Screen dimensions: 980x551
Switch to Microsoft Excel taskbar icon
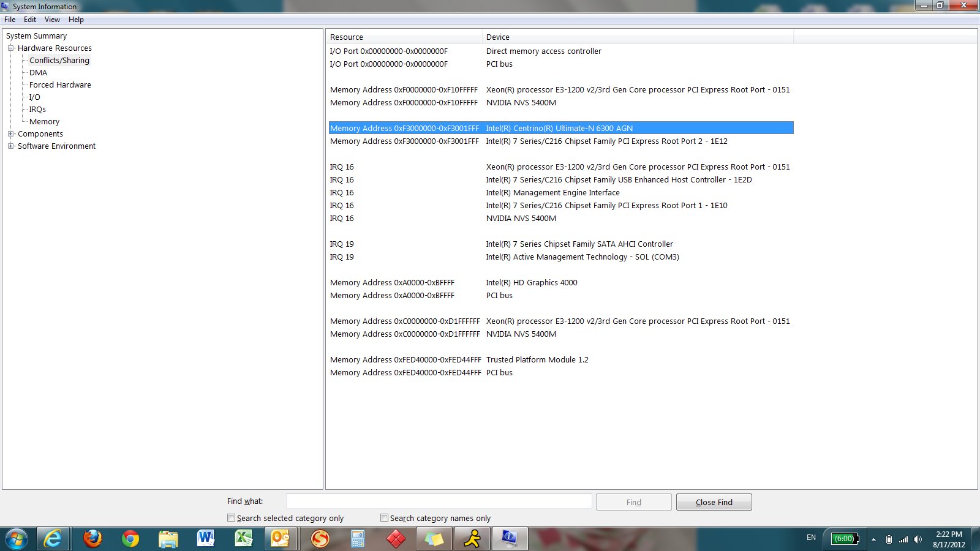pyautogui.click(x=244, y=539)
